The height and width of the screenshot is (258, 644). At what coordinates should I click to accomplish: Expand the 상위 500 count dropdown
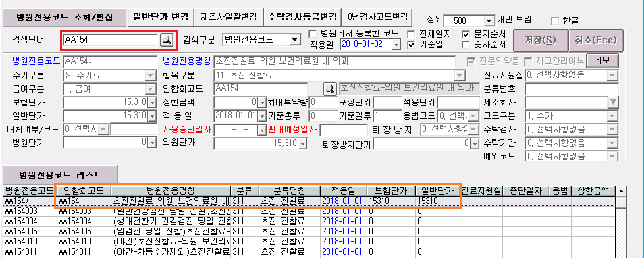coord(488,20)
